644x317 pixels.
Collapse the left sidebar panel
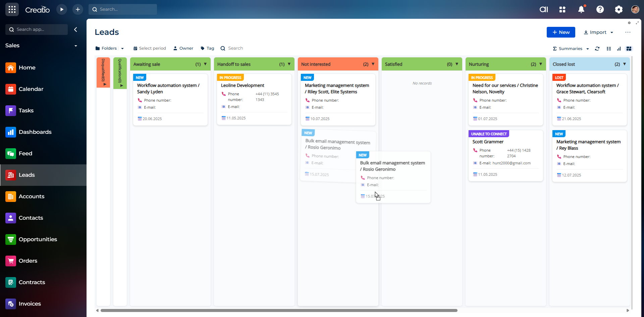pos(76,30)
